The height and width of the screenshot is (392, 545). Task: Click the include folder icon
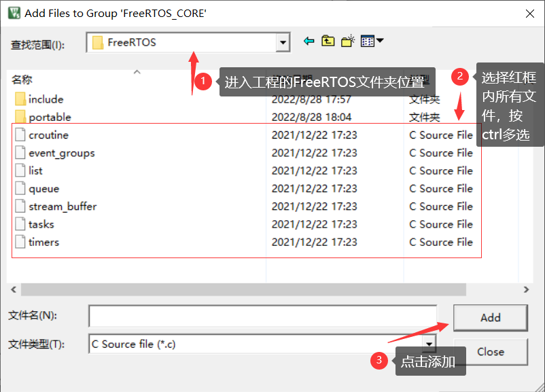tap(20, 99)
